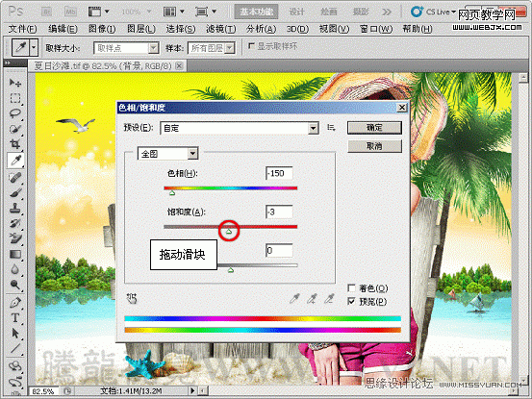Click the Add to Sample eyedropper
Image resolution: width=532 pixels, height=399 pixels.
coord(312,298)
